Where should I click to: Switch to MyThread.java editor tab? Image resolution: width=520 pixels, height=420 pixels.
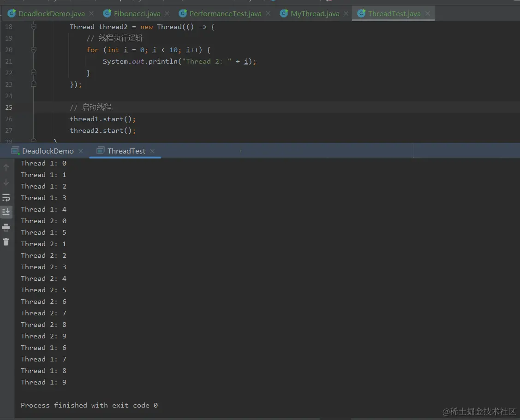point(315,13)
